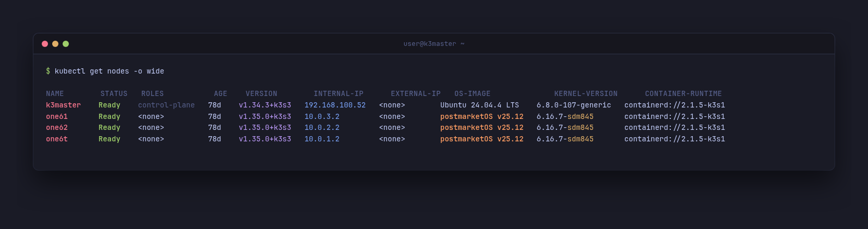The height and width of the screenshot is (229, 868).
Task: Click 'postmarketOS v25.12' in one62 row
Action: pyautogui.click(x=482, y=128)
